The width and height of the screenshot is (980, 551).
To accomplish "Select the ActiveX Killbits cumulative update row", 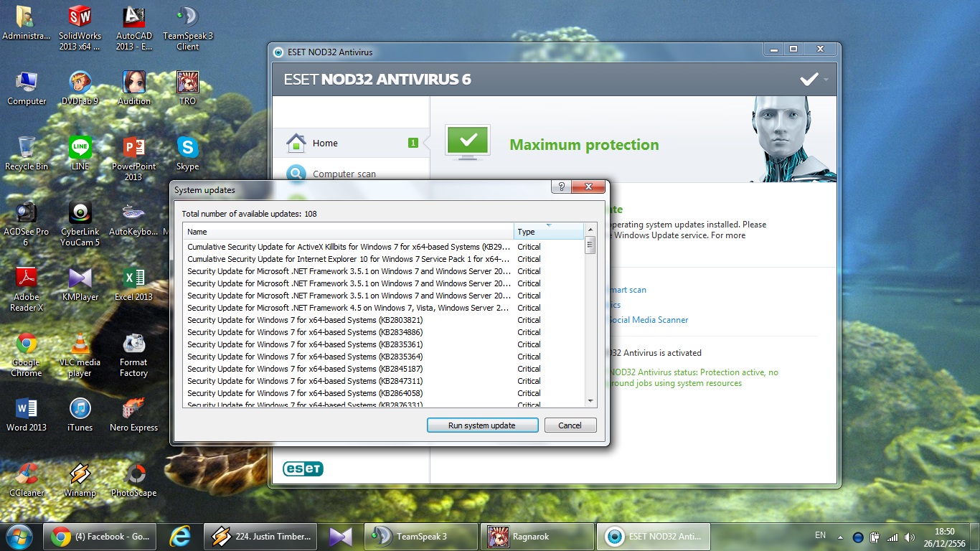I will point(385,247).
